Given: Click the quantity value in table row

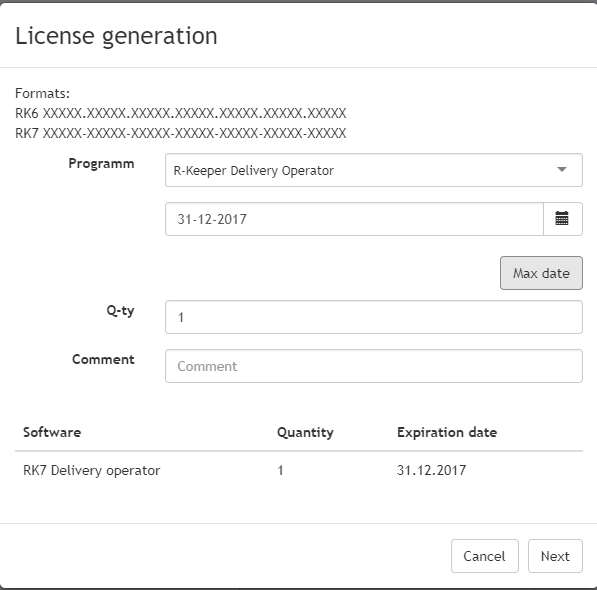Looking at the screenshot, I should point(280,470).
